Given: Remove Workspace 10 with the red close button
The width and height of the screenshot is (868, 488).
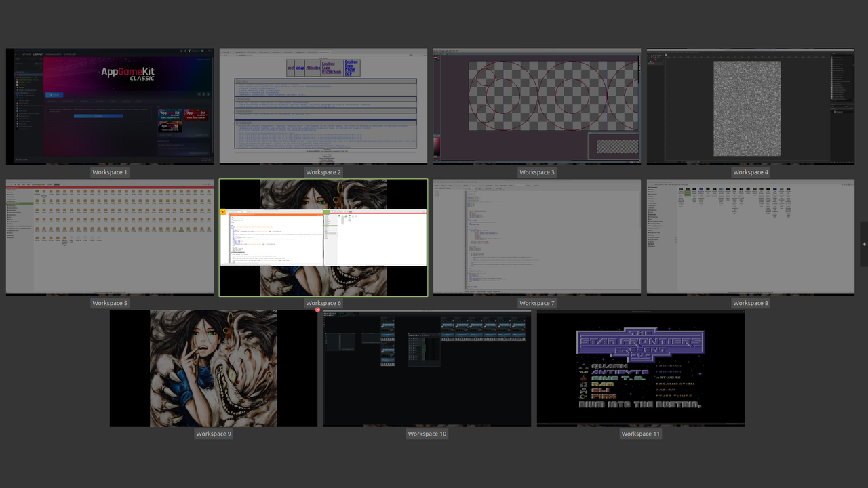Looking at the screenshot, I should [318, 310].
